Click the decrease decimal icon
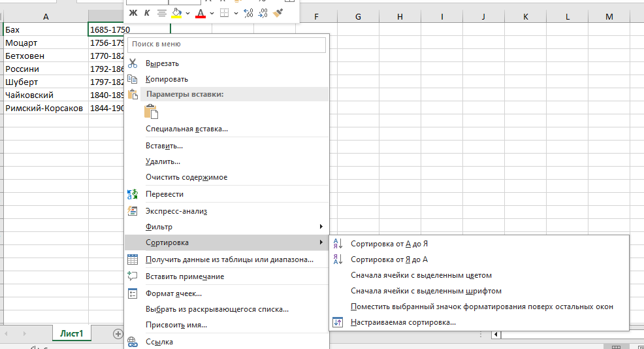 pos(263,13)
